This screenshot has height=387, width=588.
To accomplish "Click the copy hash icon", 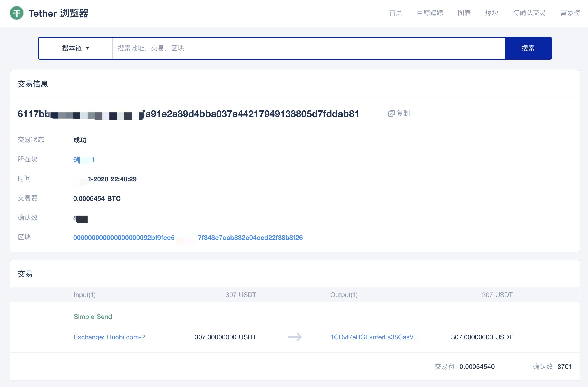I will coord(391,114).
